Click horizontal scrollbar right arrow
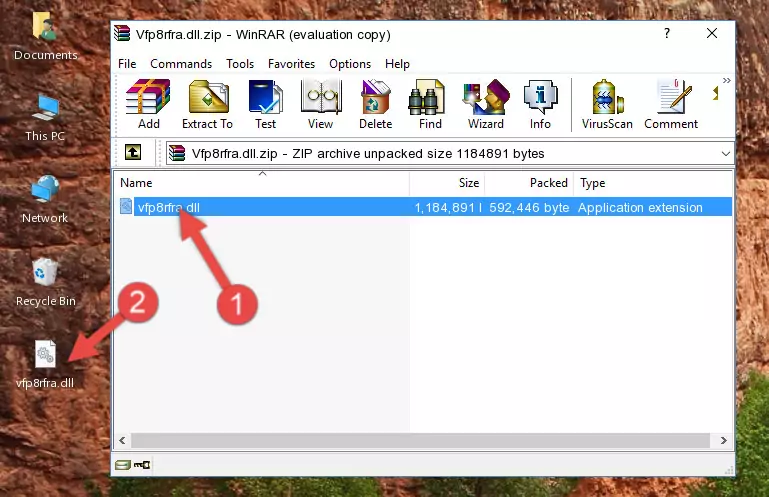This screenshot has width=769, height=497. [723, 441]
